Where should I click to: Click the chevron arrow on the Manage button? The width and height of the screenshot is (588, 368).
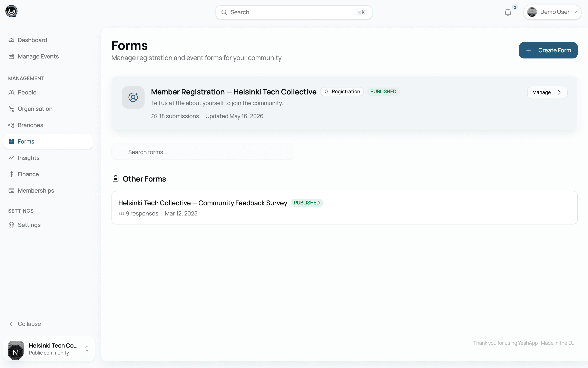[559, 92]
